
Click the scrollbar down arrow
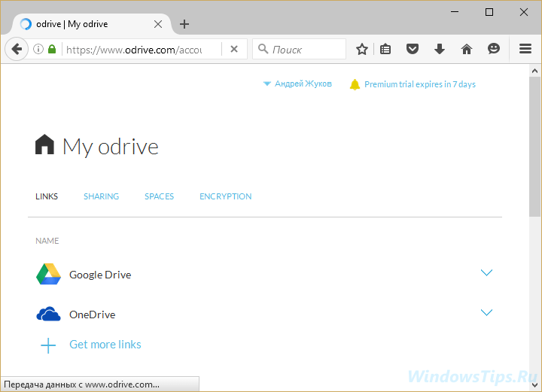click(x=534, y=384)
